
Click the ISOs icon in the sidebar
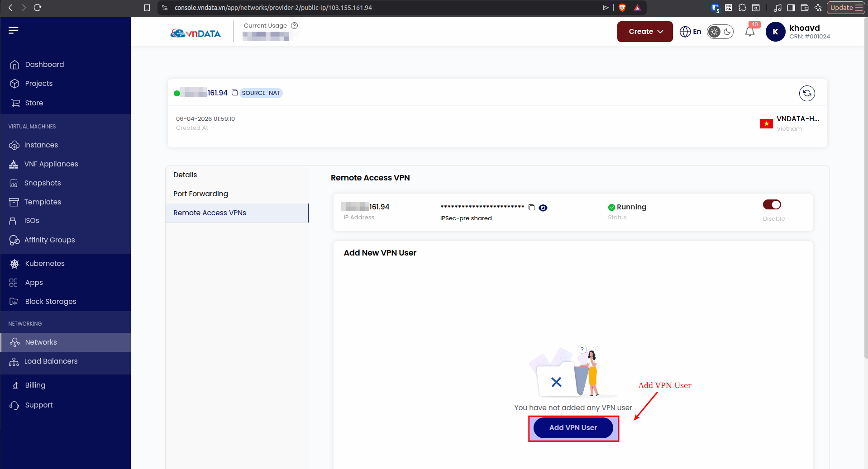coord(13,221)
